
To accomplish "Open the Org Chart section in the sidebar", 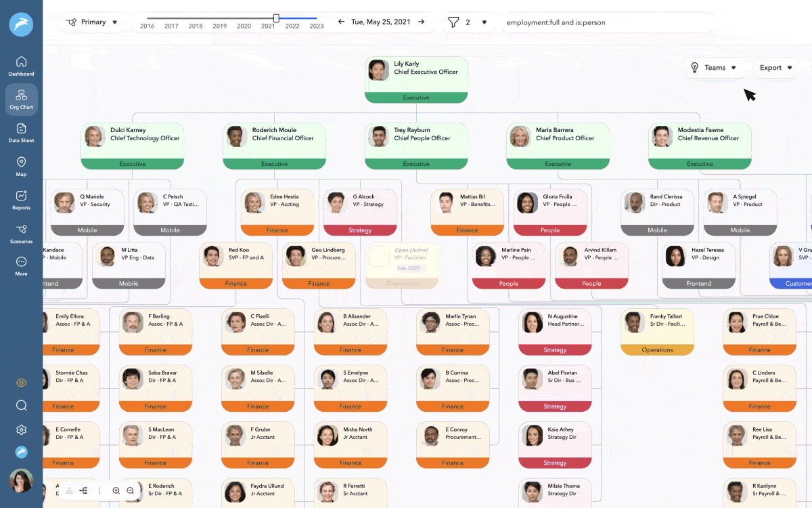I will (x=21, y=100).
